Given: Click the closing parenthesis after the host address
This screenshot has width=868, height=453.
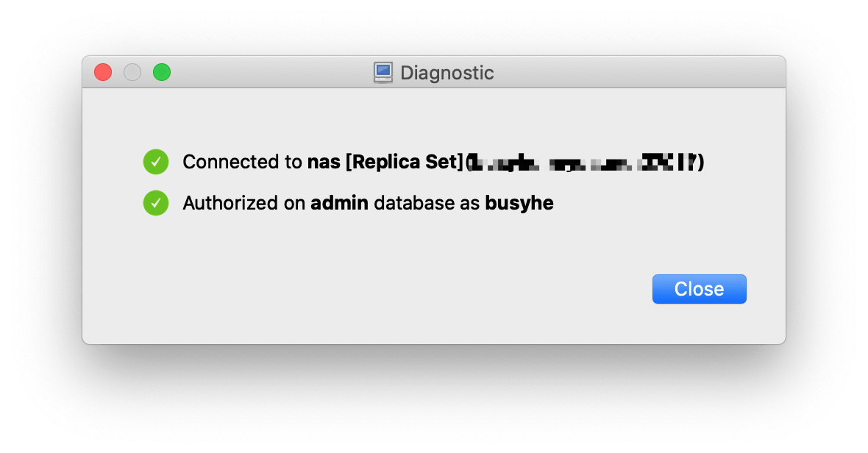Looking at the screenshot, I should [701, 162].
